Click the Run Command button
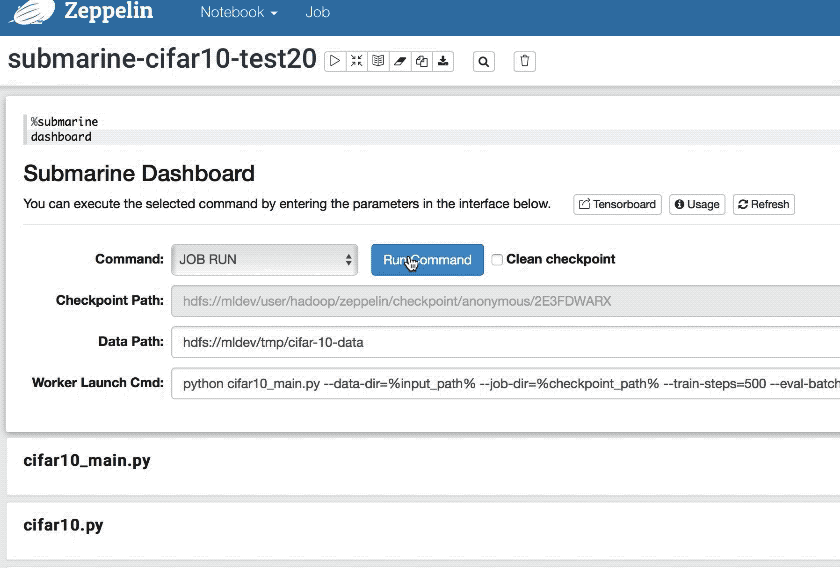 (x=428, y=260)
